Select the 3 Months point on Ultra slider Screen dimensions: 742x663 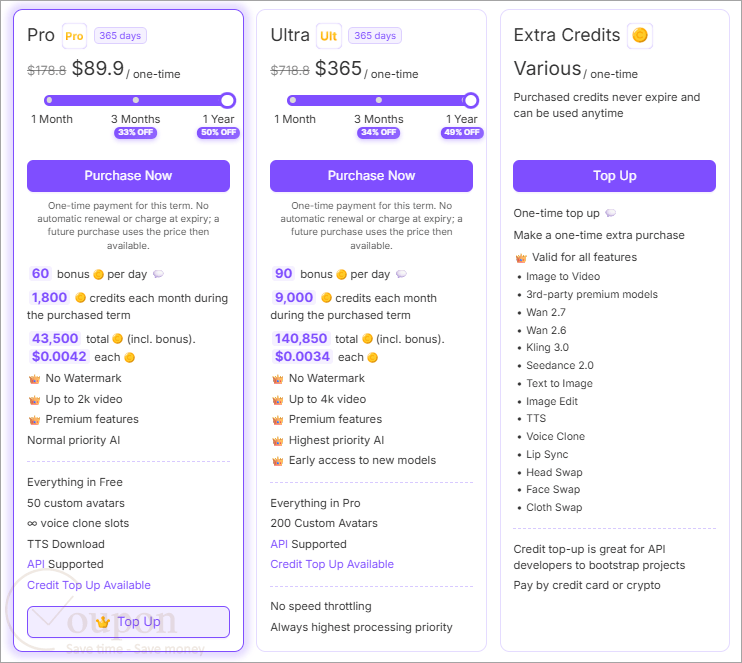[379, 100]
